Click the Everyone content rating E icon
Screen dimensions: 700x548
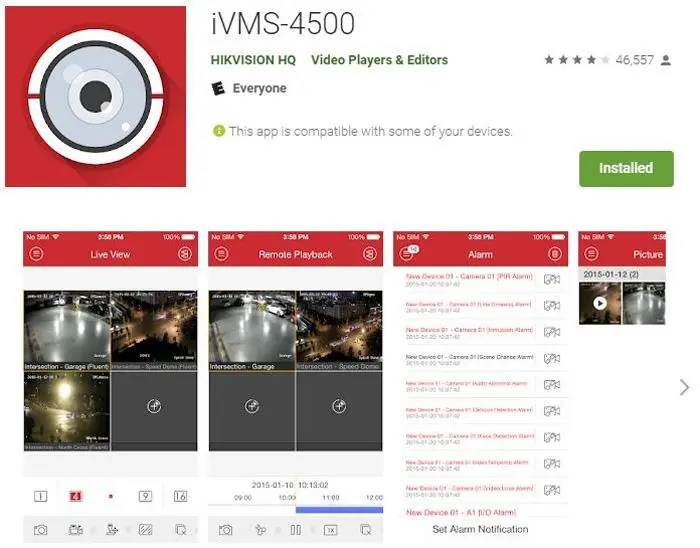click(x=218, y=88)
